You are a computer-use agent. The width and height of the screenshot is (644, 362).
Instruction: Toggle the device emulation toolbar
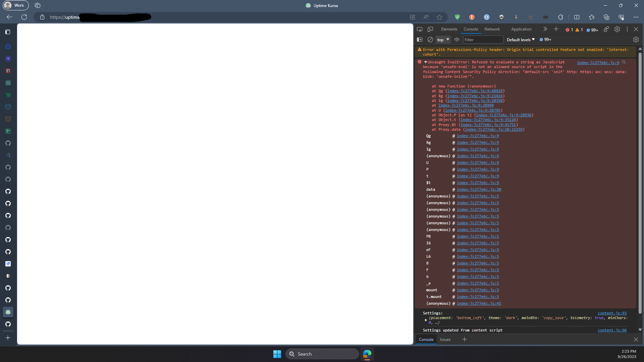[430, 29]
